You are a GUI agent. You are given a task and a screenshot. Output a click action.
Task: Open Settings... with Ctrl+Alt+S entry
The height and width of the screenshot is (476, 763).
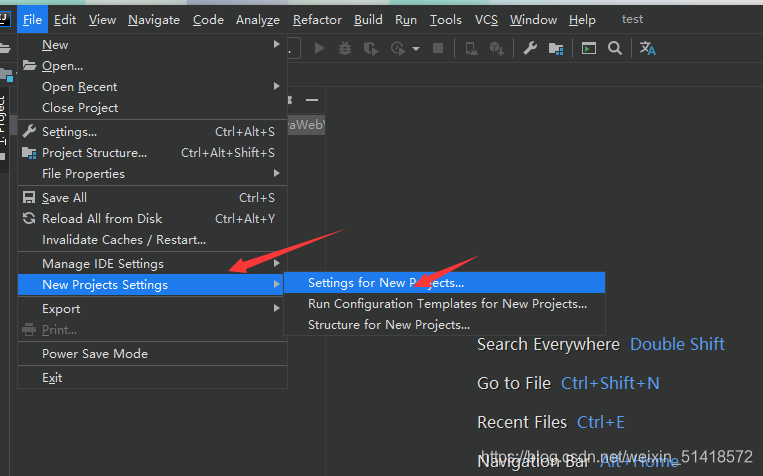click(152, 131)
